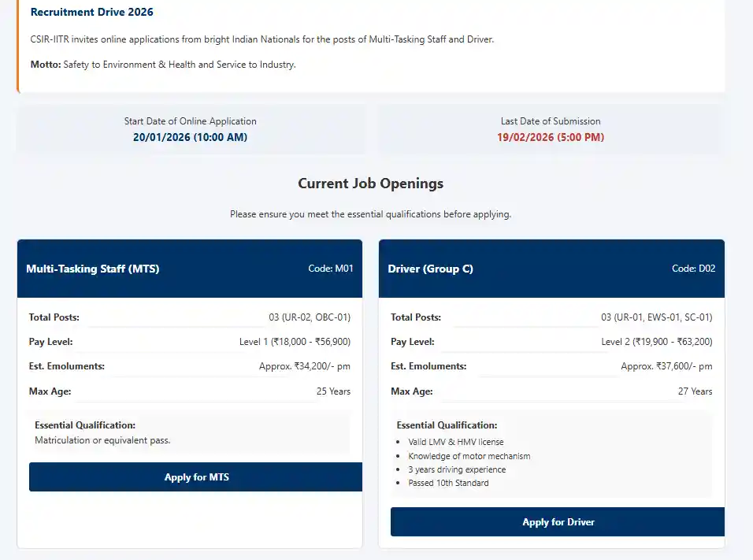Click the Apply for MTS button
This screenshot has height=560, width=753.
pyautogui.click(x=196, y=477)
